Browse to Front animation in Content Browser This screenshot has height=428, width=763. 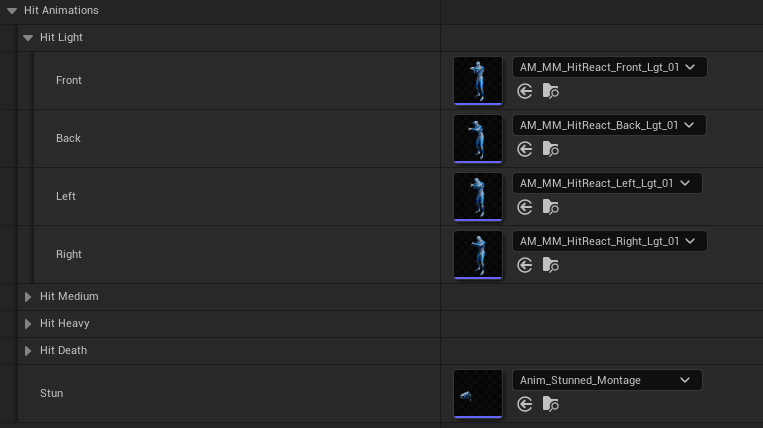click(x=550, y=91)
